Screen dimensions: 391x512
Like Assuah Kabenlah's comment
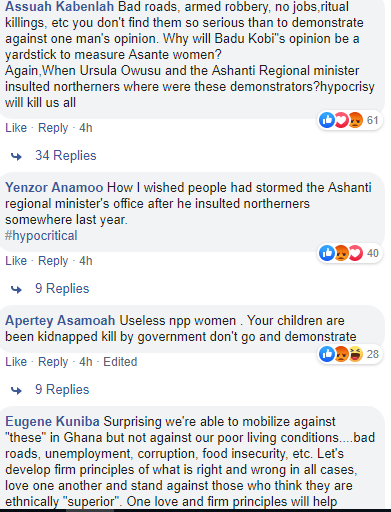click(x=16, y=128)
